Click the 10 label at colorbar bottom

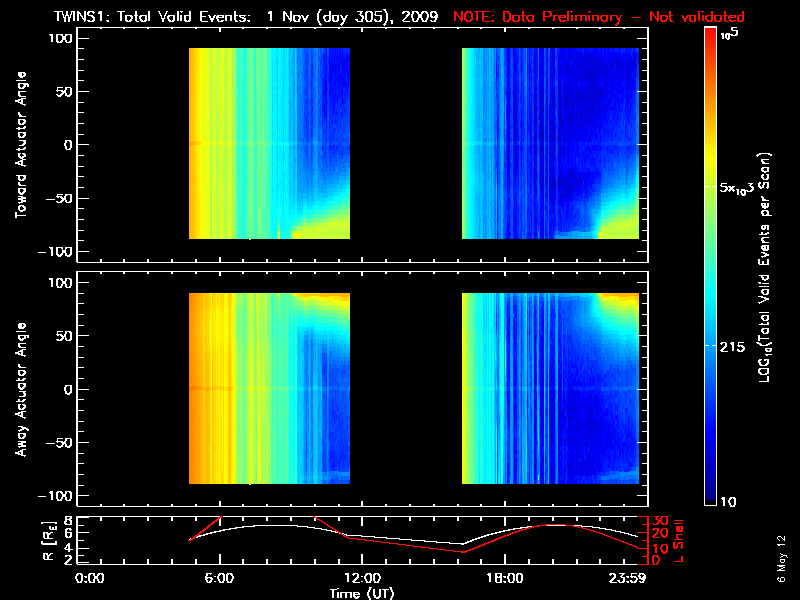(728, 502)
